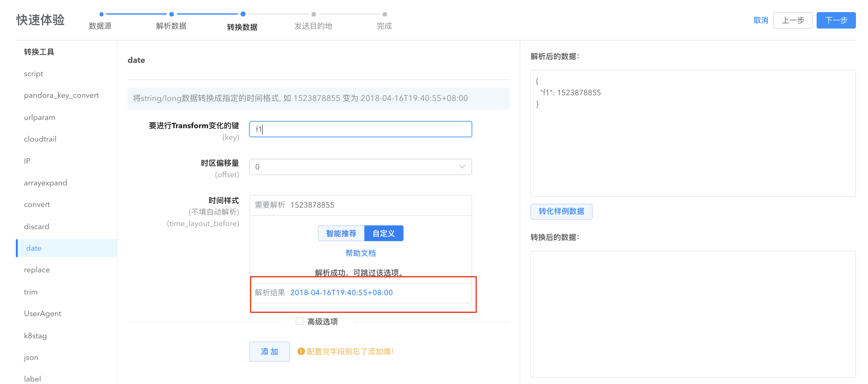Image resolution: width=868 pixels, height=384 pixels.
Task: Open the UserAgent transform
Action: pyautogui.click(x=43, y=314)
